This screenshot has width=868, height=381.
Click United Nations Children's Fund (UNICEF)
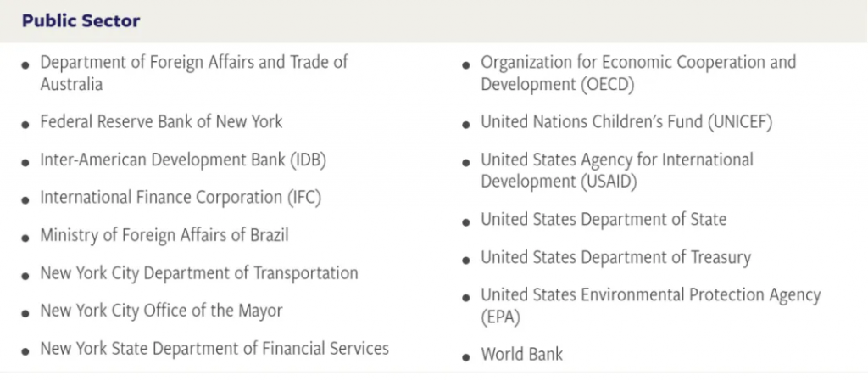click(626, 122)
